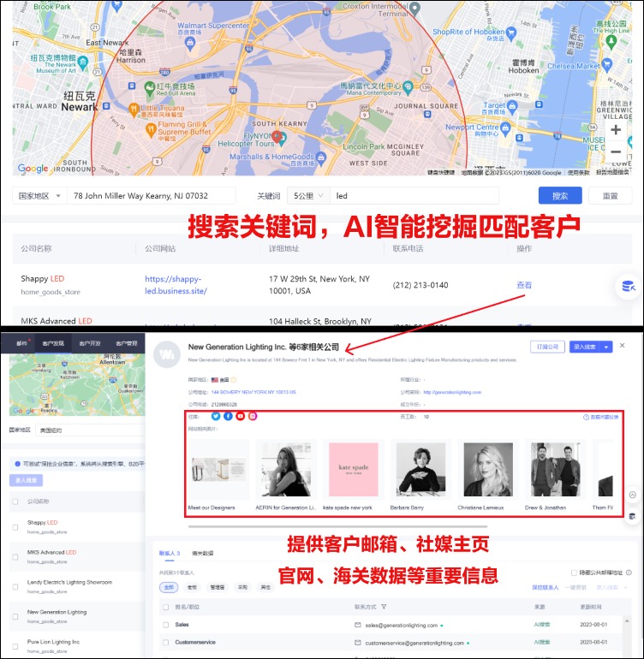Screen dimensions: 644x659
Task: Click the company logo avatar in detail header
Action: tap(167, 354)
